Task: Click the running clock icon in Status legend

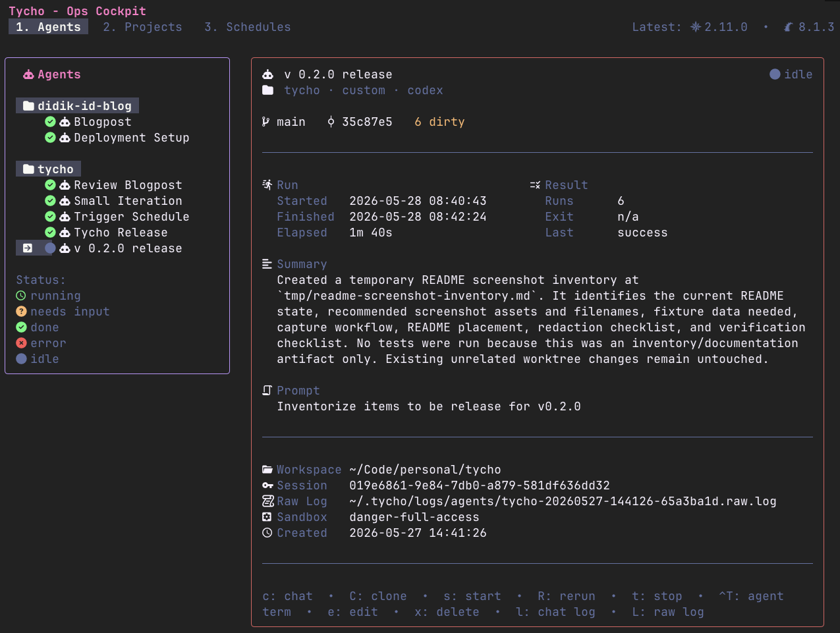Action: pos(21,296)
